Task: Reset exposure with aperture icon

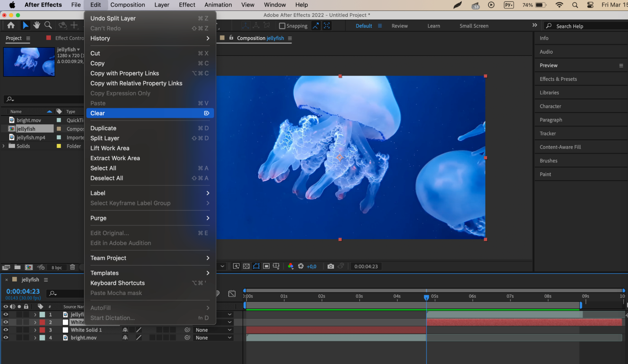Action: pos(301,266)
